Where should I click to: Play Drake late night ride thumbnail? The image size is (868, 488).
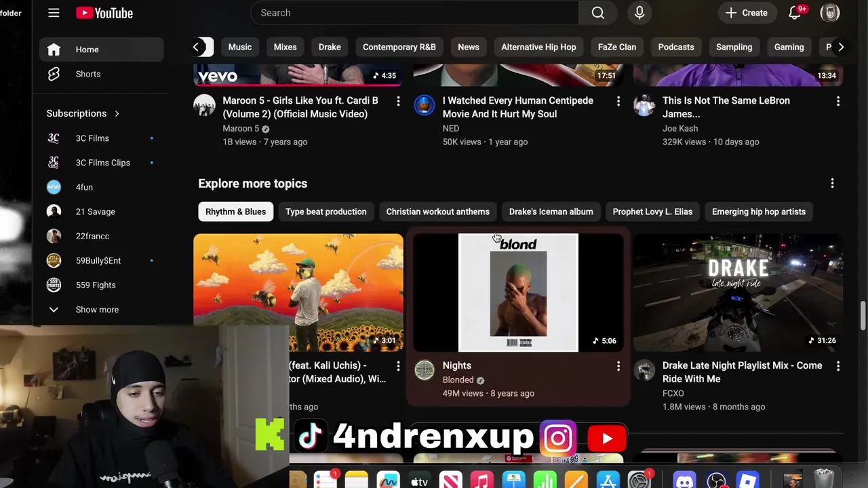(738, 293)
